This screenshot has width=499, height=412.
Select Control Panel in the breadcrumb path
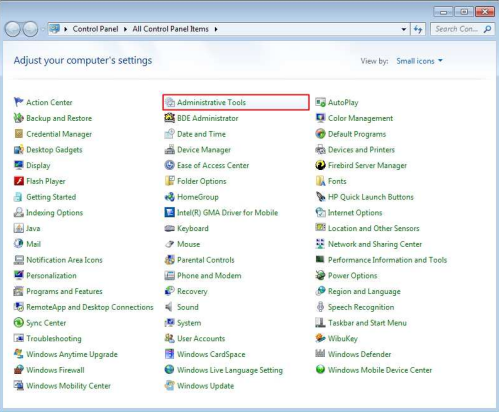click(95, 29)
